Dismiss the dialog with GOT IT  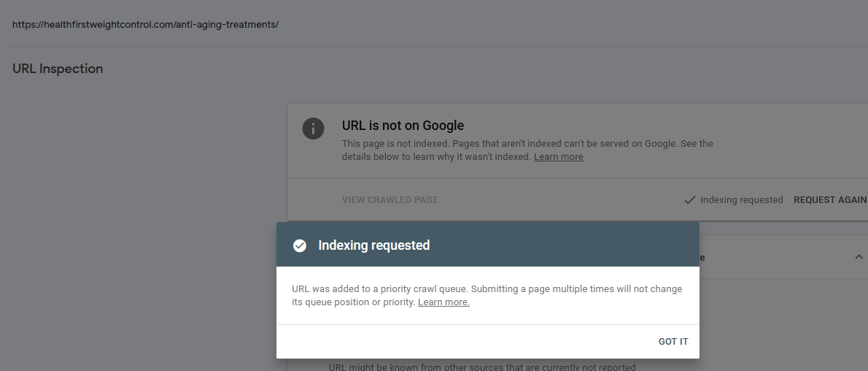(x=673, y=342)
